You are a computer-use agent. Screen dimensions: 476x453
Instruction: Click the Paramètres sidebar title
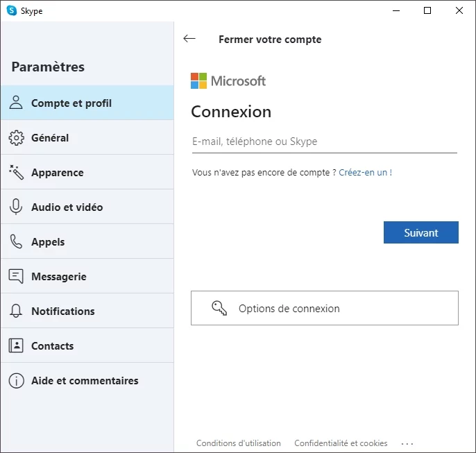tap(48, 67)
